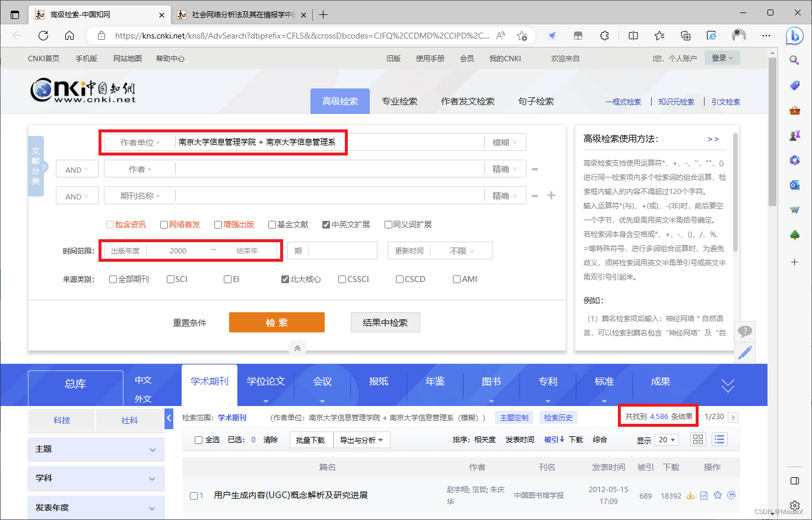Add search condition row plus icon
This screenshot has width=812, height=520.
[x=551, y=195]
